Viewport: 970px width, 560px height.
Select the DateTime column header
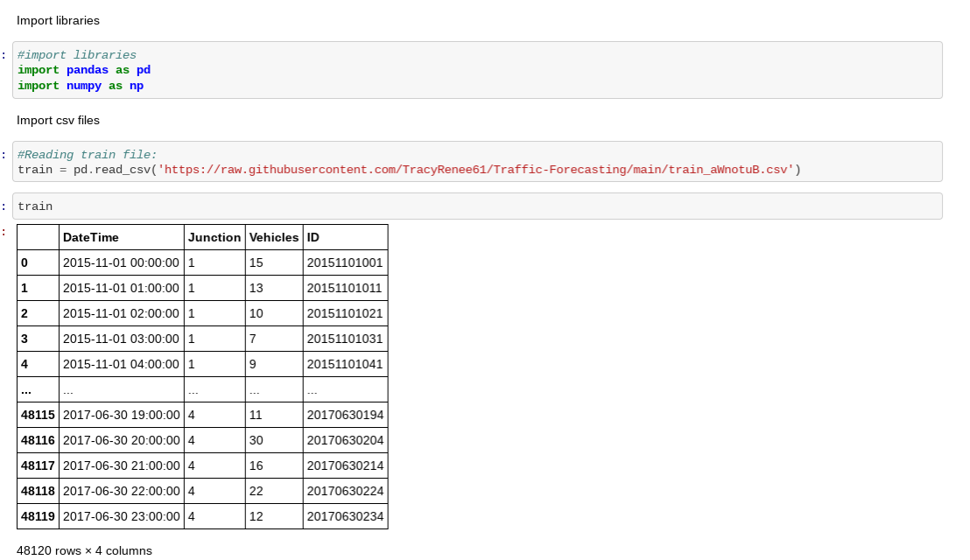coord(90,236)
